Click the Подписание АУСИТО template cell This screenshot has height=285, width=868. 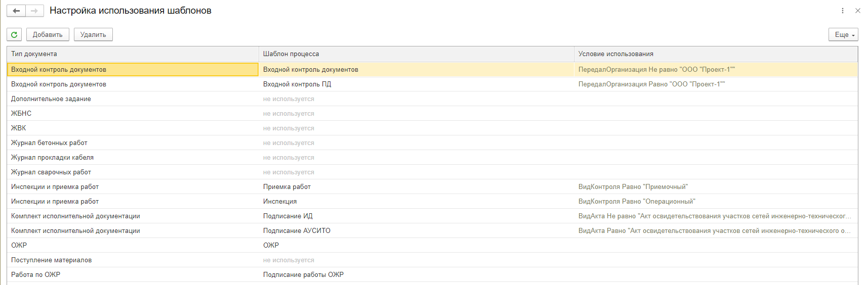coord(297,231)
